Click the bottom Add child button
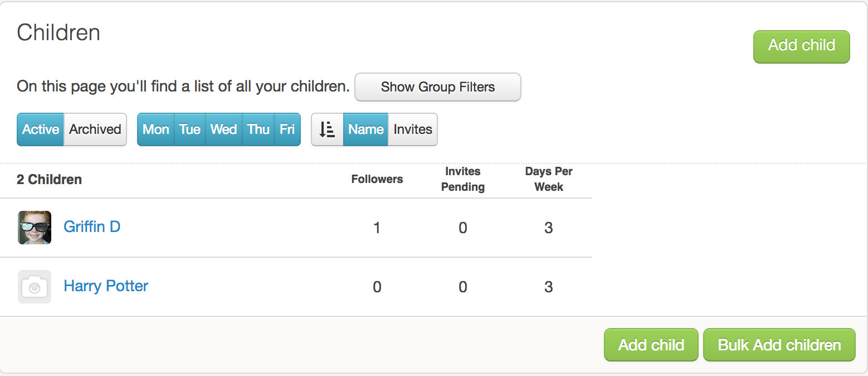The width and height of the screenshot is (868, 376). [x=651, y=345]
